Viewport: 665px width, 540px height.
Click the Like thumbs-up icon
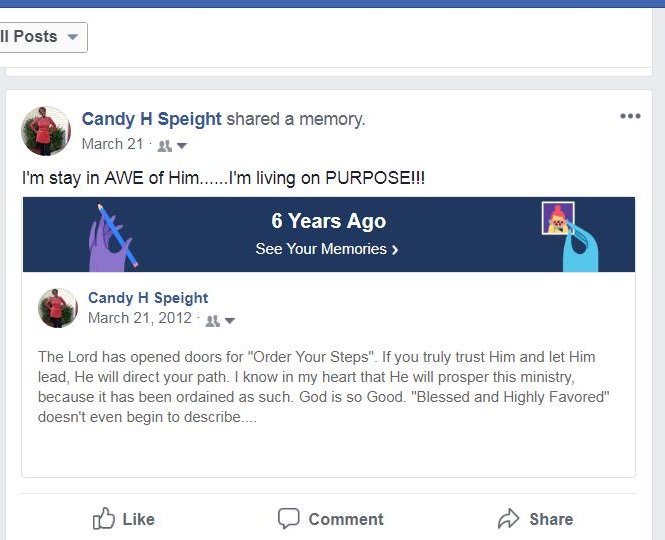tap(104, 518)
